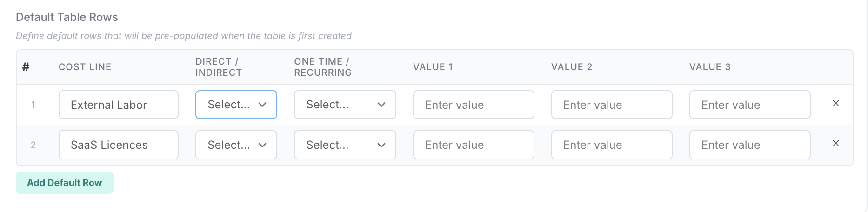Click Value 3 input in SaaS Licences row

click(749, 145)
